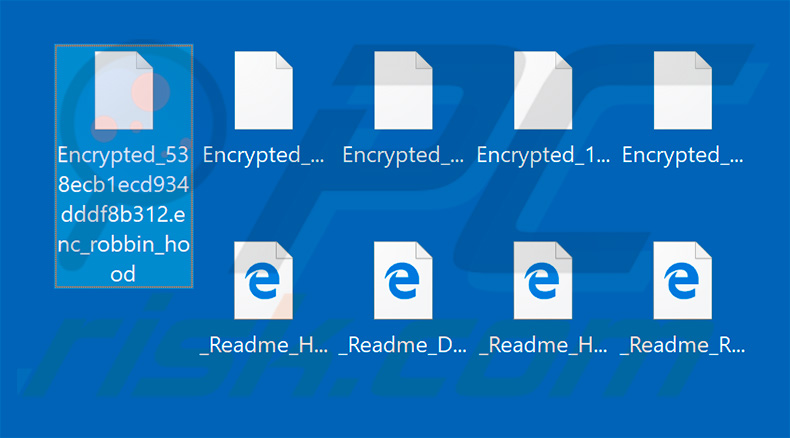Screen dimensions: 790x438
Task: Click the _Readme_R... file name label
Action: (x=683, y=345)
